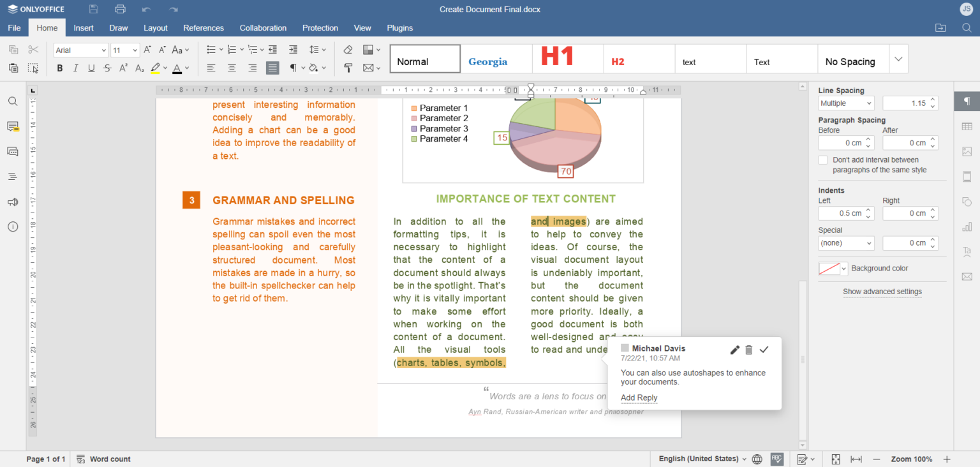The height and width of the screenshot is (467, 980).
Task: Click Show advanced settings link
Action: 882,292
